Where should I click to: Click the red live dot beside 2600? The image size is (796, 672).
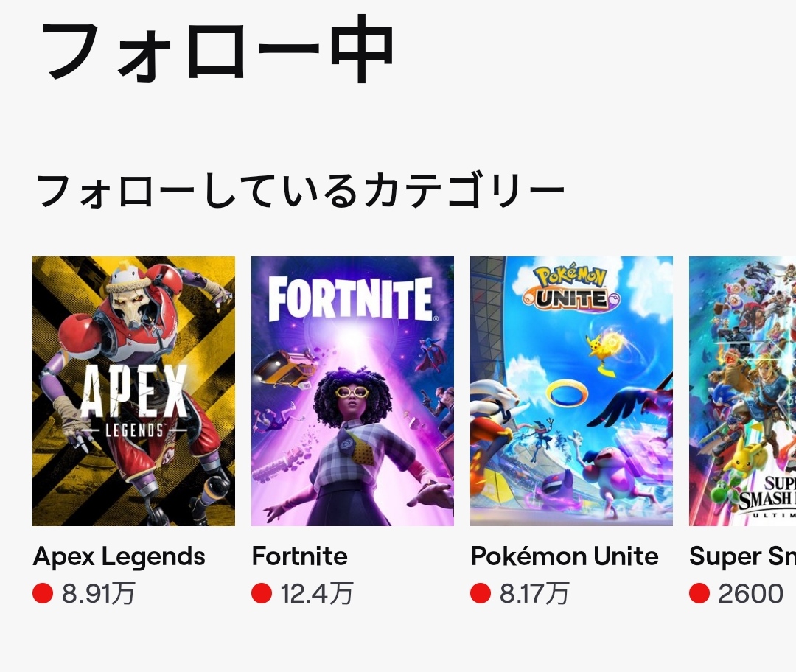[699, 593]
